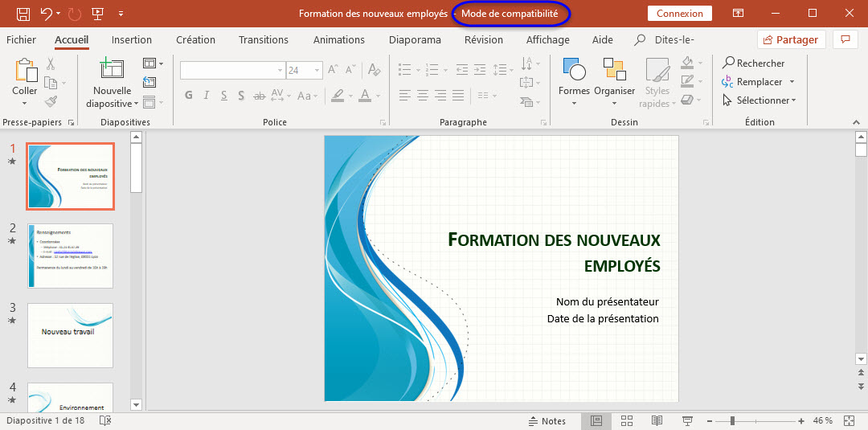Click Rechercher in the Édition group
The width and height of the screenshot is (868, 430).
(x=754, y=63)
